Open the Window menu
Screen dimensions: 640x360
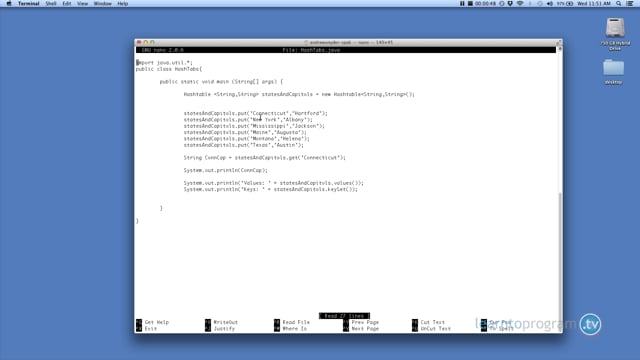[102, 4]
